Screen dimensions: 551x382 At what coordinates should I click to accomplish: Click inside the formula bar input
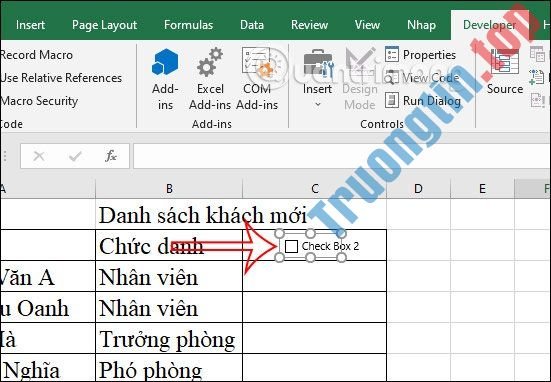coord(342,156)
